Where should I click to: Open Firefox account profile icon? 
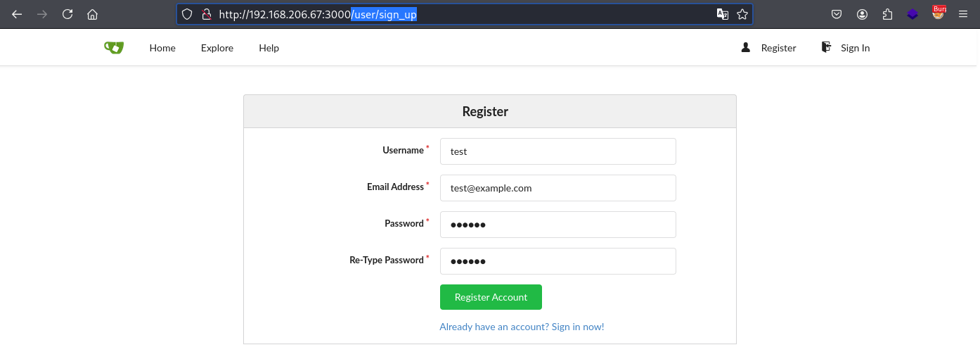click(862, 14)
